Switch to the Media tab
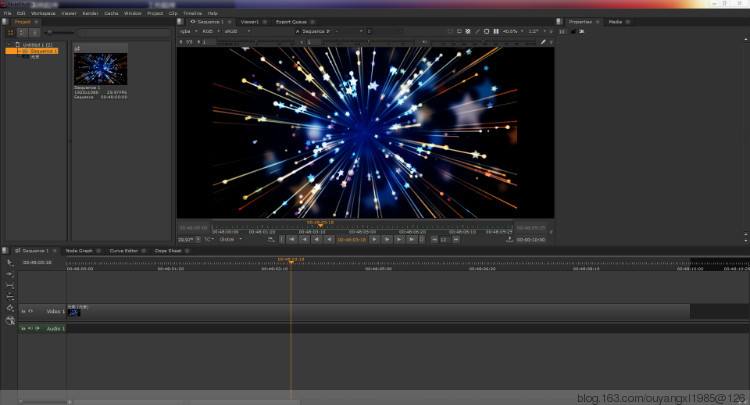Viewport: 750px width, 405px height. (x=616, y=22)
